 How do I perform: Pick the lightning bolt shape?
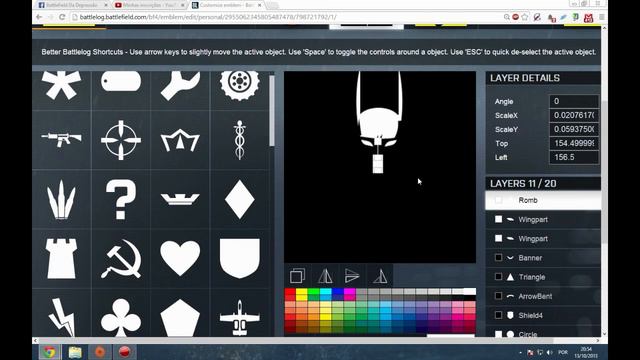[61, 317]
